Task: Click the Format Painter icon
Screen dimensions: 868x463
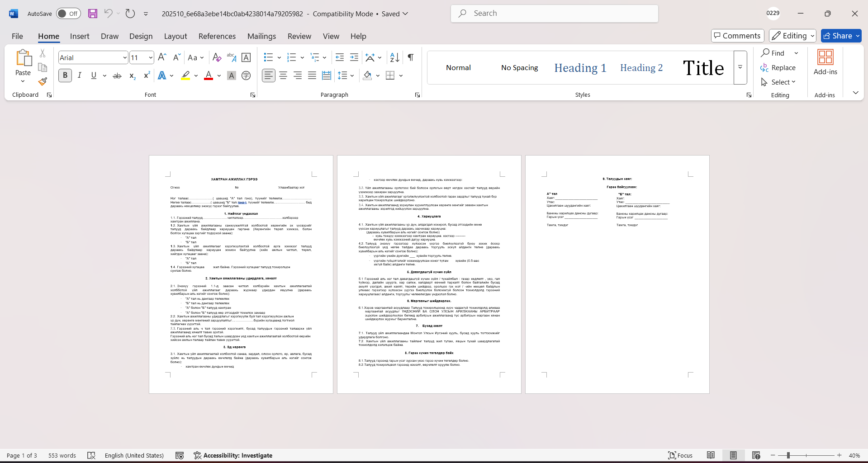Action: click(43, 82)
